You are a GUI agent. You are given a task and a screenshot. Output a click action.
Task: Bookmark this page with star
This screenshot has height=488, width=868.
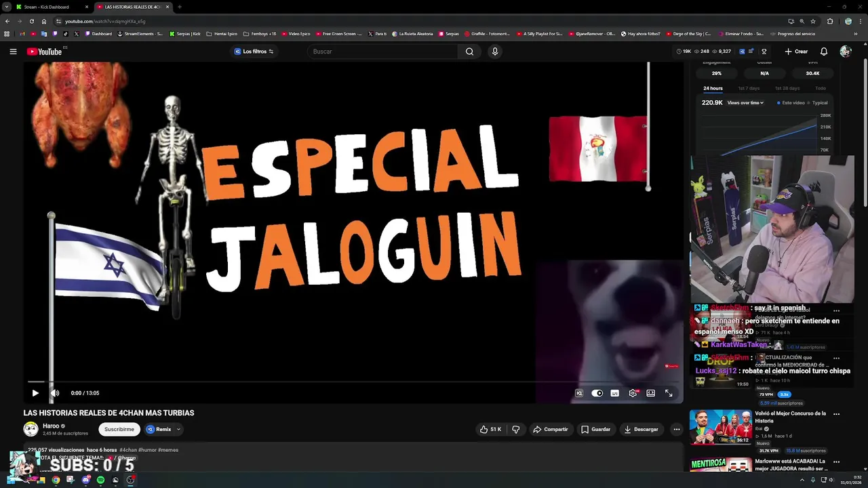(813, 21)
